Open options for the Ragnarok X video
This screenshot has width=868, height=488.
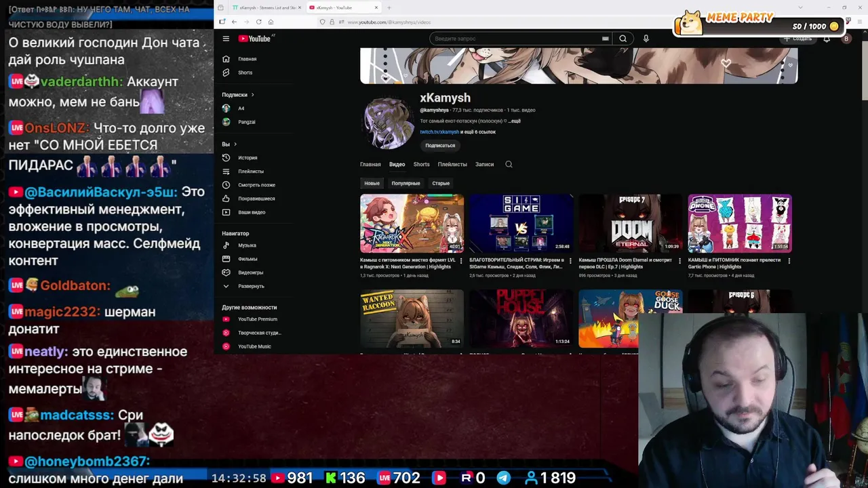[x=461, y=261]
